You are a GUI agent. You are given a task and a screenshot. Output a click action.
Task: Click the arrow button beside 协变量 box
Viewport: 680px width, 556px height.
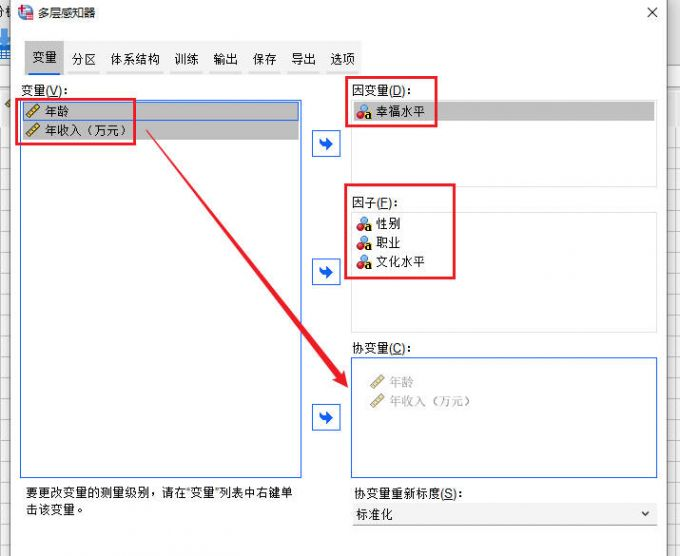click(326, 417)
